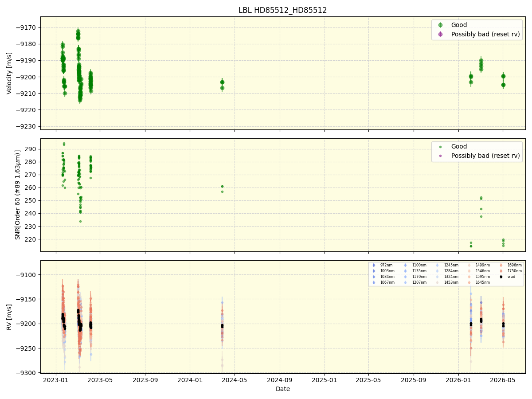Click the '1750nm' legend entry
Viewport: 532px width, 399px height.
pos(514,271)
